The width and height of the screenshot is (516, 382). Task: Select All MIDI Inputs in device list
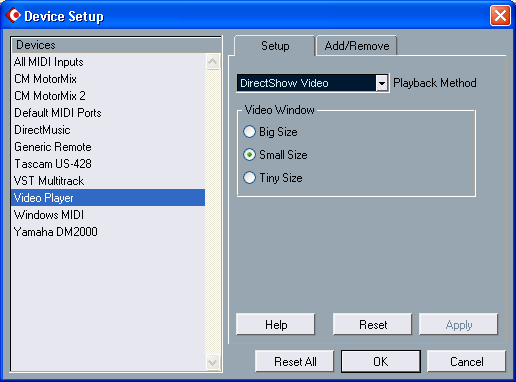tap(108, 62)
